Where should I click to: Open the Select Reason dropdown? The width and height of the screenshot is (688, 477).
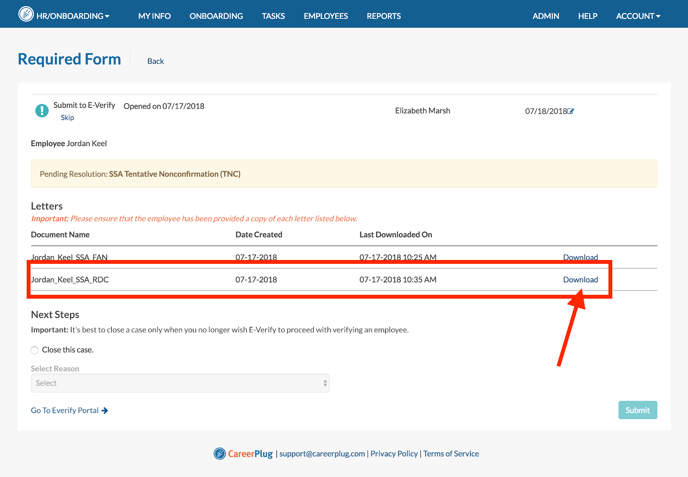coord(180,383)
